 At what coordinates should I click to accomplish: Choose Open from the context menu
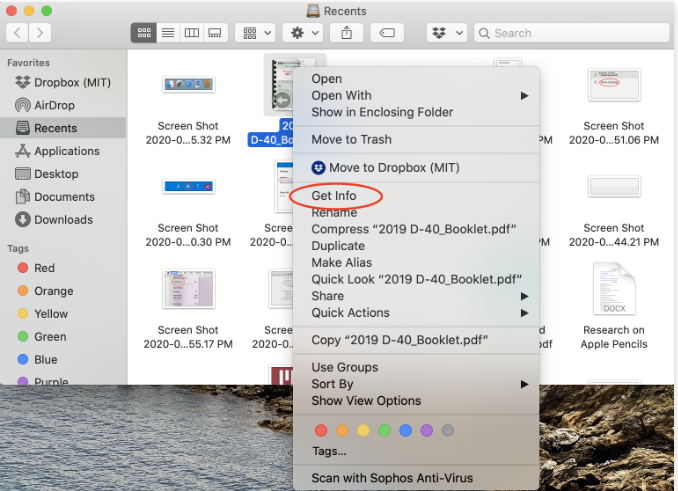pyautogui.click(x=416, y=79)
